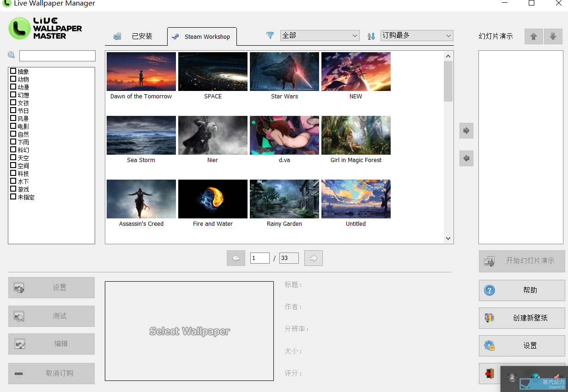
Task: Tick the 幻想 checkbox
Action: point(13,95)
